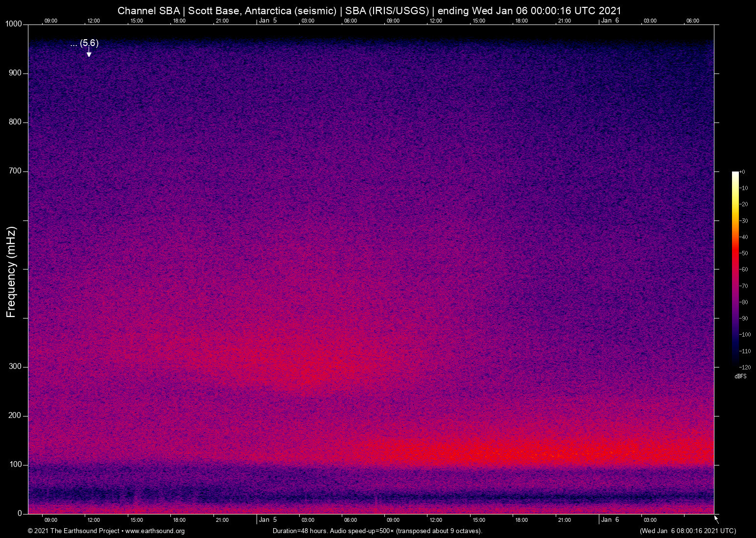Select the "Jan 5" marker on the top axis

tap(267, 21)
